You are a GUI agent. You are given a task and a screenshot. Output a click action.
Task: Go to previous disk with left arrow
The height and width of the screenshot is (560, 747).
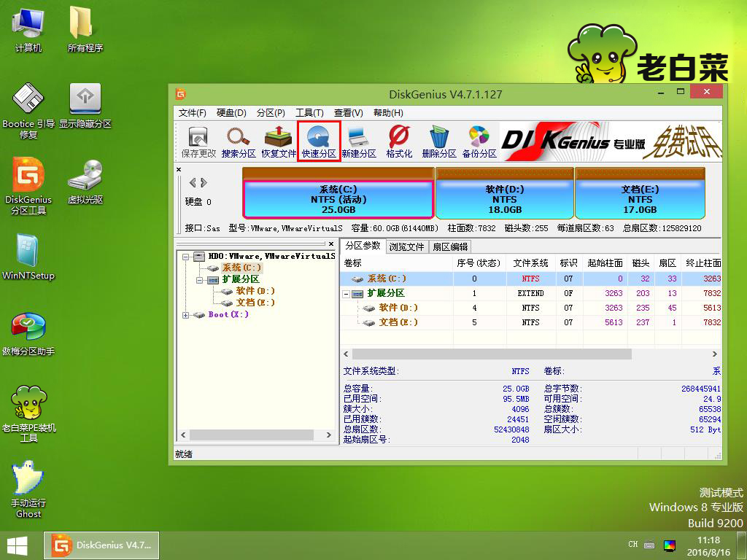click(x=193, y=182)
